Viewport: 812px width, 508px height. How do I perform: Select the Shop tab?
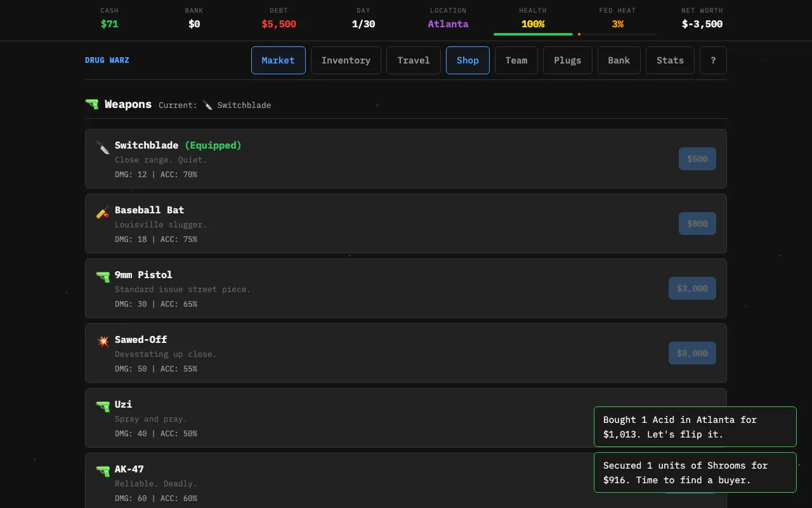point(468,60)
